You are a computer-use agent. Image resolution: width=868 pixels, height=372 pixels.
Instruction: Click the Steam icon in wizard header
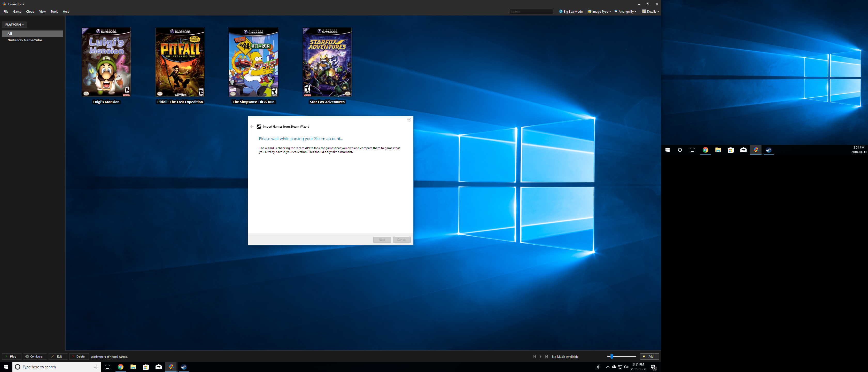tap(259, 126)
